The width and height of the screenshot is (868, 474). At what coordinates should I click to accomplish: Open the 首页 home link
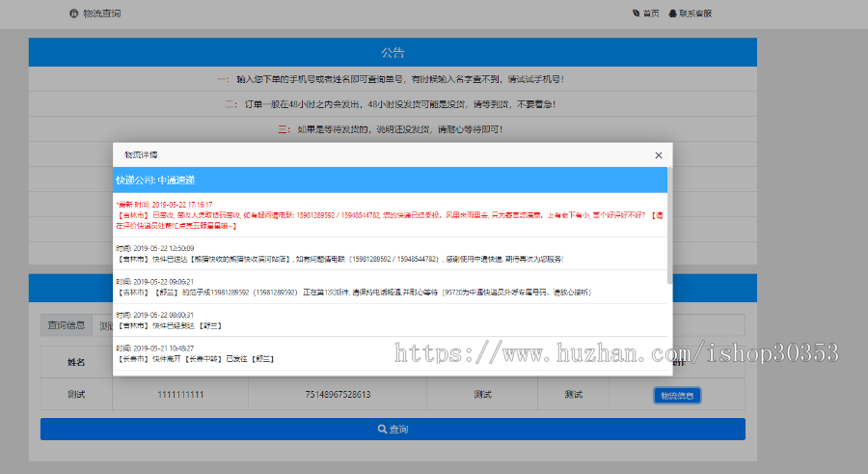645,14
